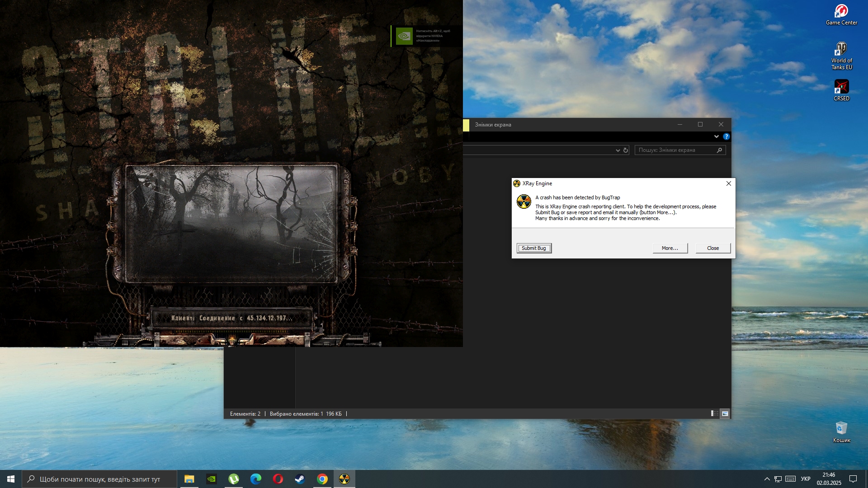Switch input language УКР indicator
This screenshot has width=868, height=488.
[806, 479]
